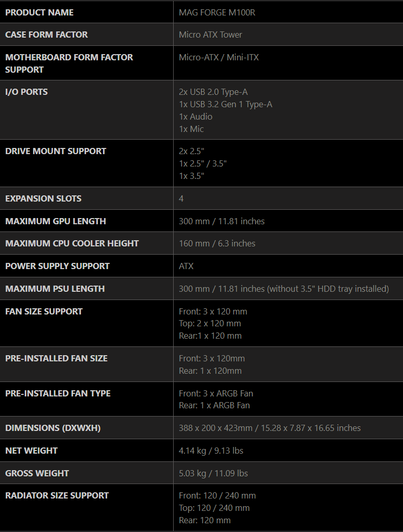Click the POWER SUPPLY SUPPORT label
403x532 pixels.
57,266
